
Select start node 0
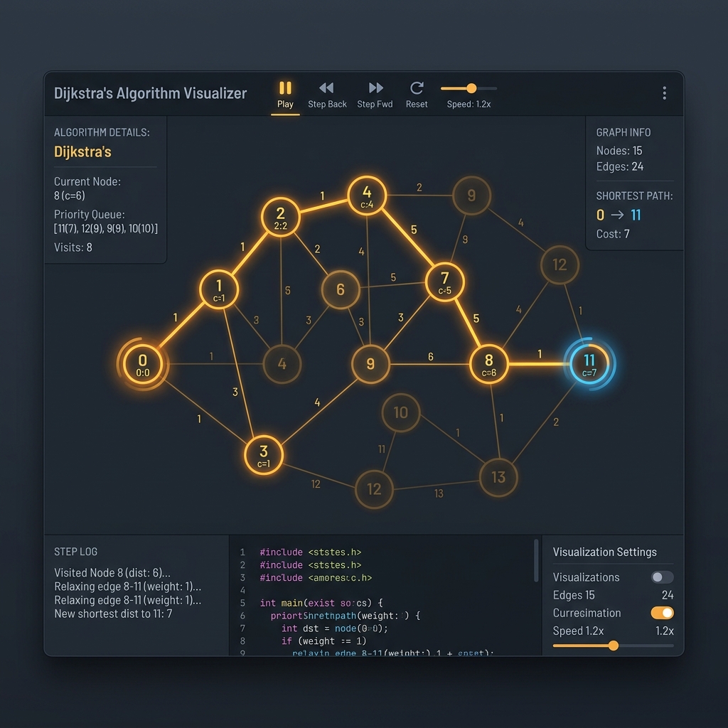coord(142,364)
